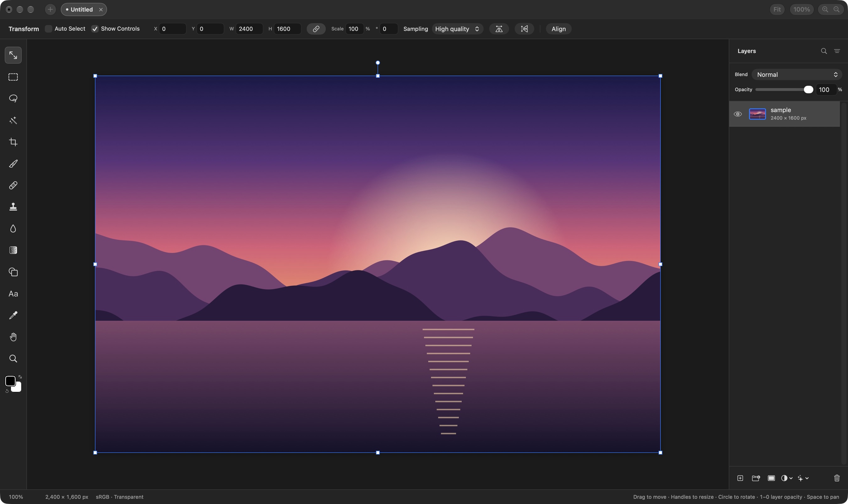
Task: Select the Transform move tool
Action: click(13, 55)
